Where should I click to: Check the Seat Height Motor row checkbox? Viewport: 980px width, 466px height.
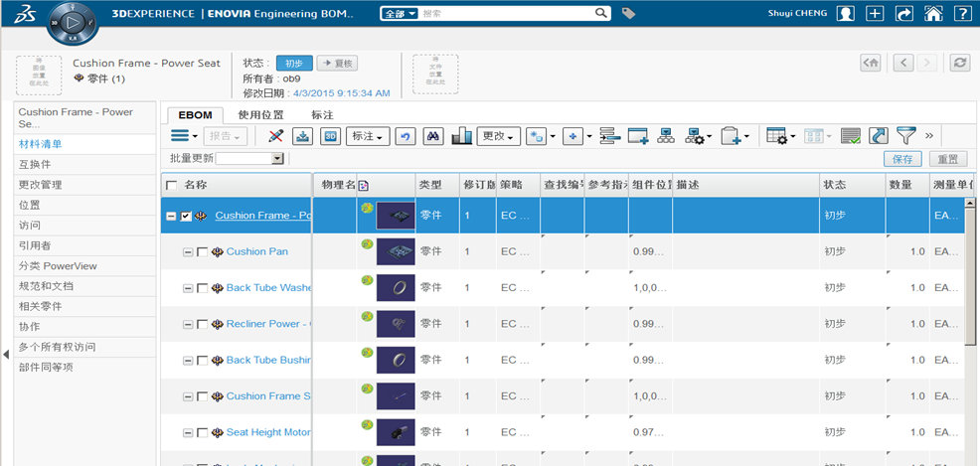202,433
